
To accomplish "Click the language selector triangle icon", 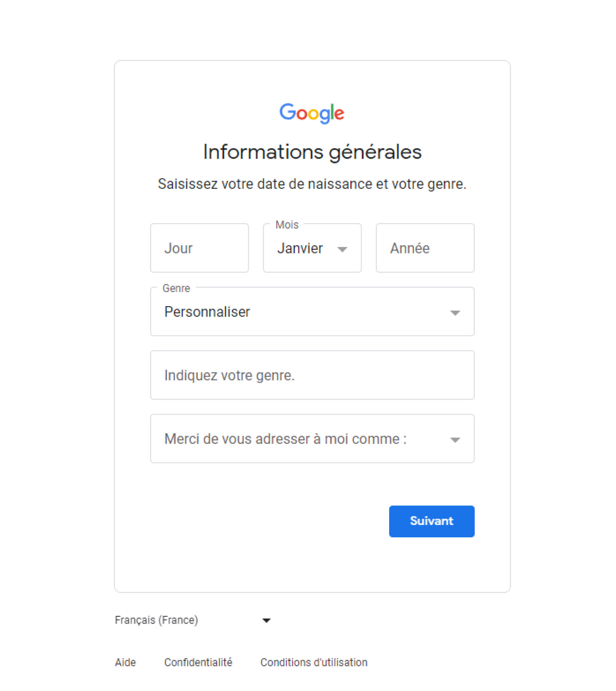I will point(266,620).
